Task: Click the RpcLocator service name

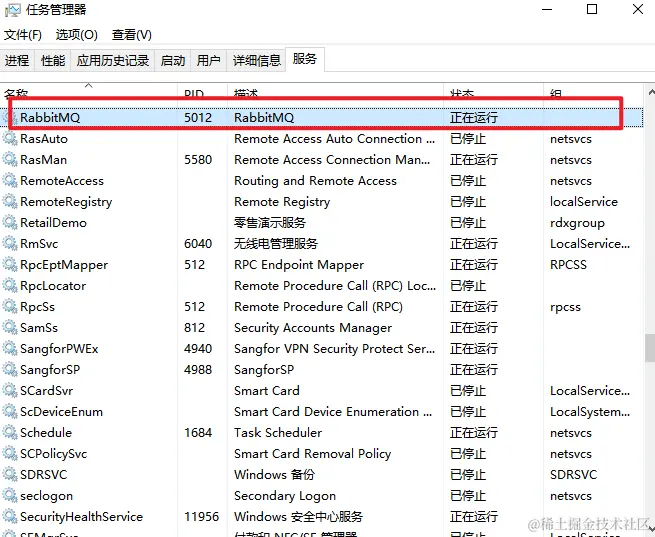Action: pyautogui.click(x=53, y=286)
